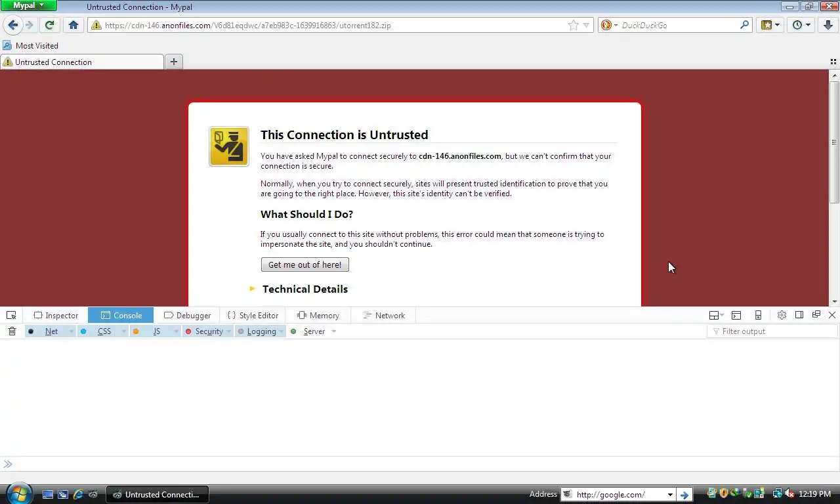
Task: Click the Filter output field
Action: tap(772, 331)
